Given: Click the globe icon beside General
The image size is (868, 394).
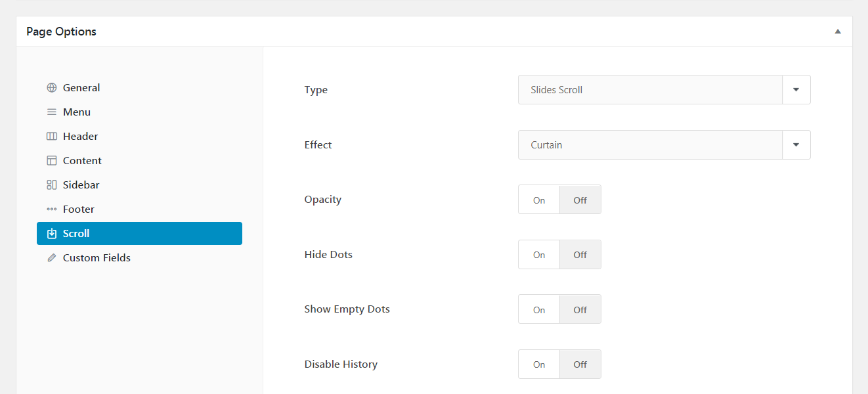Looking at the screenshot, I should [52, 87].
